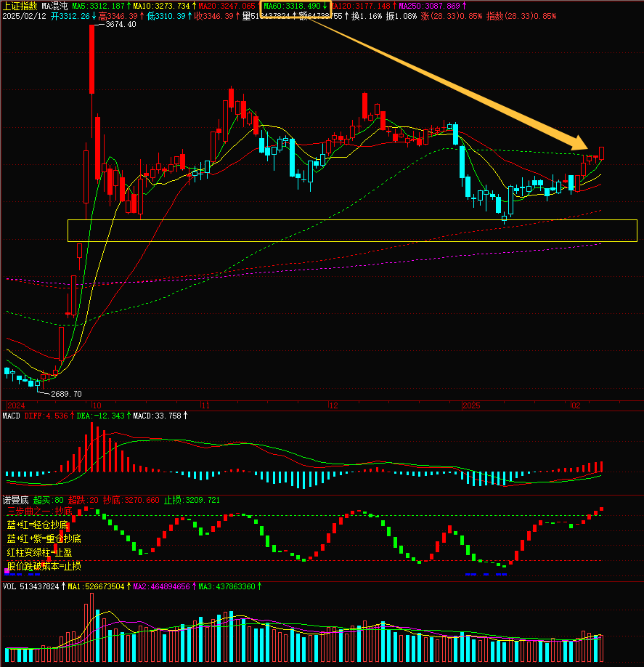Image resolution: width=644 pixels, height=667 pixels.
Task: Jump to the 11 month marker
Action: pos(205,405)
